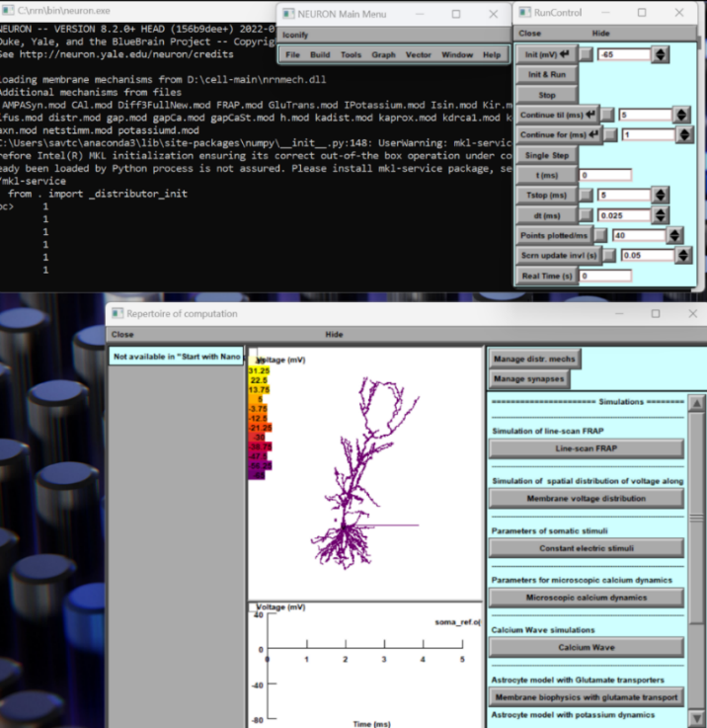Screen dimensions: 707x728
Task: Click the Single Step button
Action: tap(546, 155)
